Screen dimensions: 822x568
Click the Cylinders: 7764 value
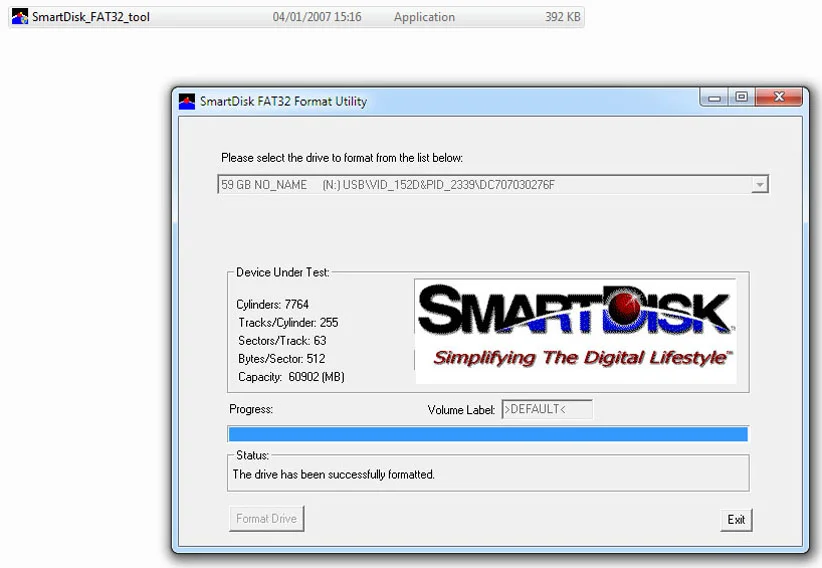(x=272, y=304)
